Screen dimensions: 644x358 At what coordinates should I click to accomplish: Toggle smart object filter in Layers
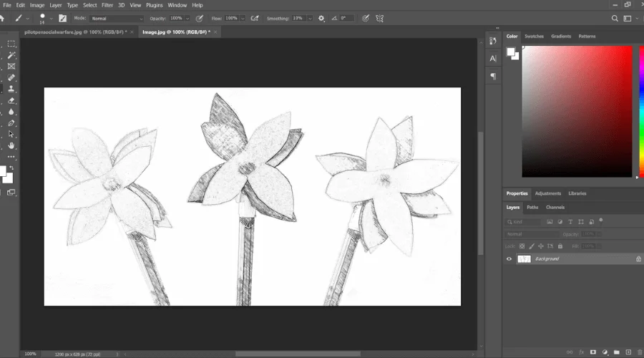(x=592, y=221)
